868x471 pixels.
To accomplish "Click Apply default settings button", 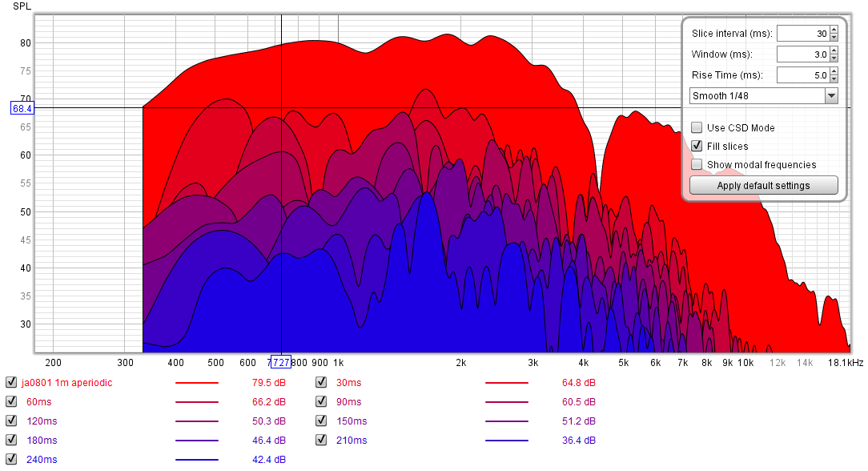I will 763,185.
